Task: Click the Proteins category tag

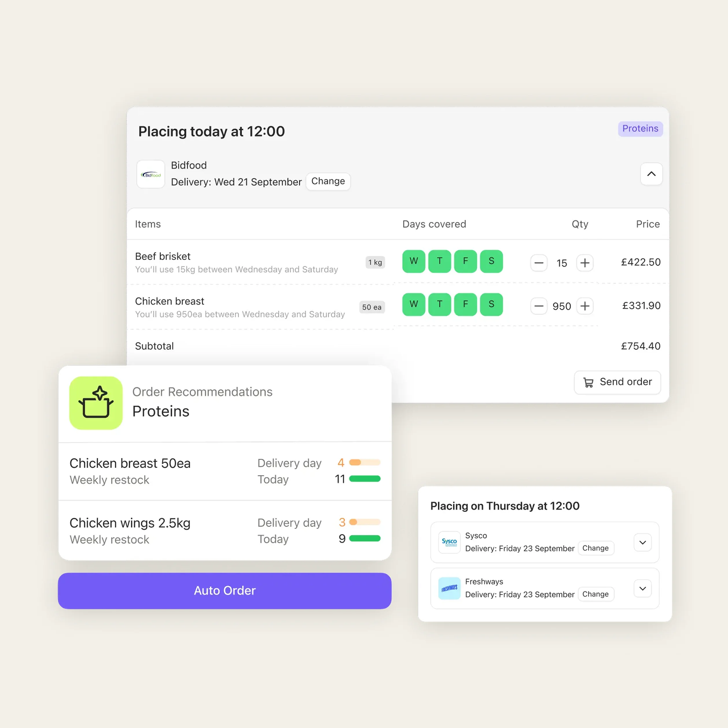Action: coord(640,129)
